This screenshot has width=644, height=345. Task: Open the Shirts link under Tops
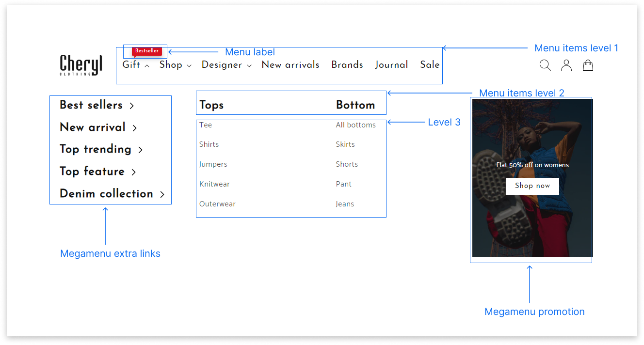(209, 144)
